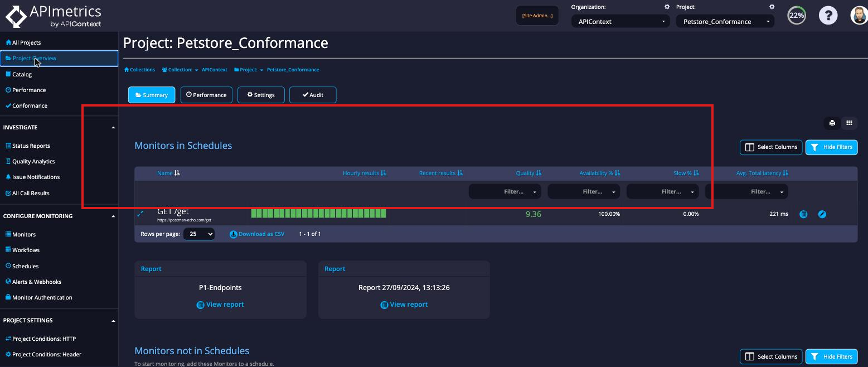
Task: Click Select Columns for Monitors in Schedules
Action: tap(771, 147)
